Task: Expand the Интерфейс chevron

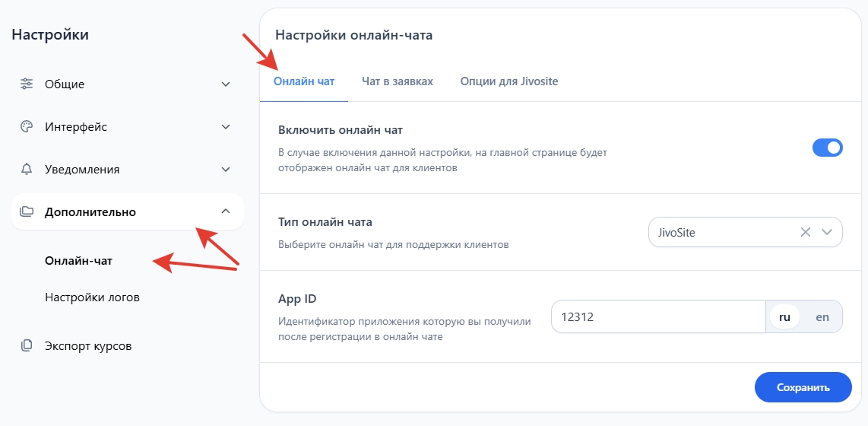Action: [225, 126]
